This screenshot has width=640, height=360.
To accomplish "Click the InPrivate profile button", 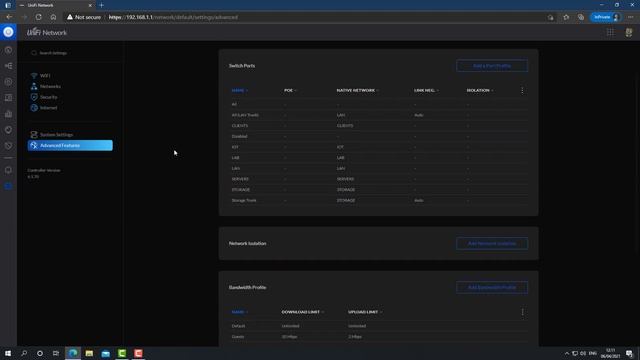I will coord(606,17).
